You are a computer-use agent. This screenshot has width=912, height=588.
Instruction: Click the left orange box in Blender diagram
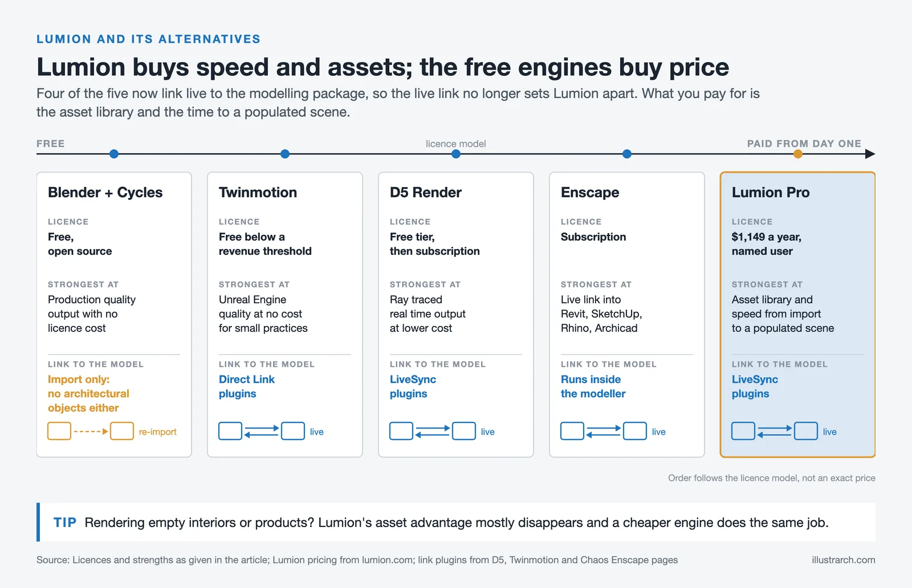pos(59,431)
